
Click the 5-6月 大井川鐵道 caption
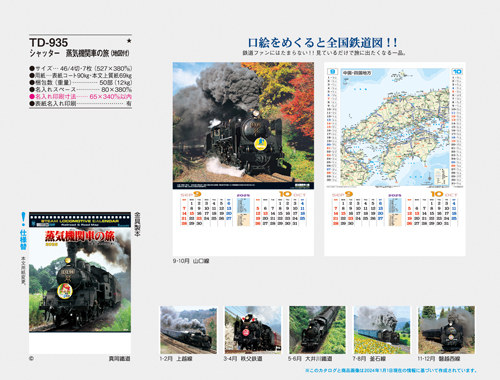coord(310,359)
